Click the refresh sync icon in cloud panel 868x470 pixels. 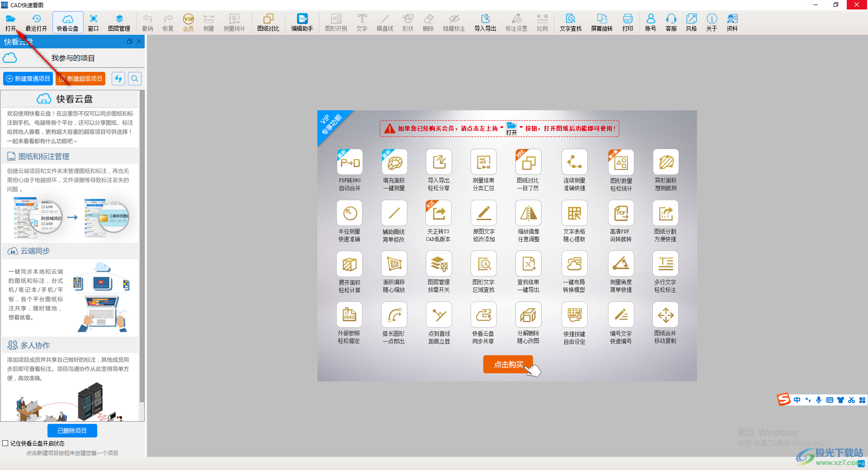click(118, 79)
